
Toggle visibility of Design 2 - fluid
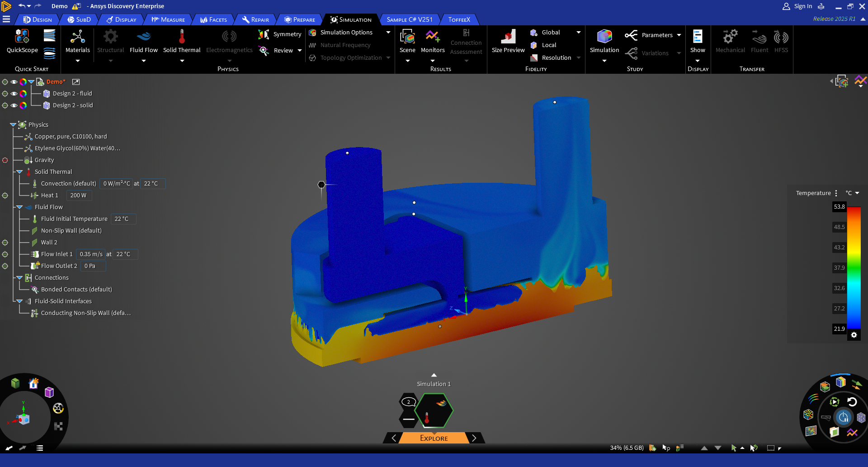[x=14, y=94]
